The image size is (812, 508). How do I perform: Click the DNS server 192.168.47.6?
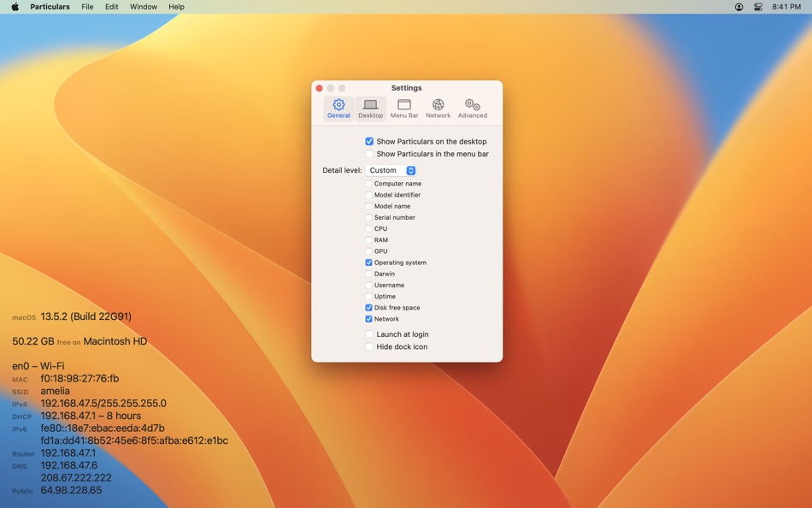(x=69, y=465)
